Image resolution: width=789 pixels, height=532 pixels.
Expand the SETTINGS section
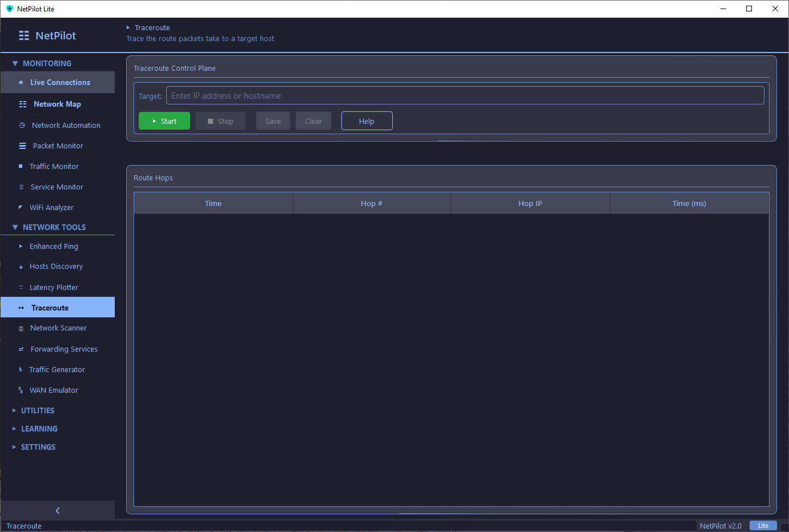[39, 447]
